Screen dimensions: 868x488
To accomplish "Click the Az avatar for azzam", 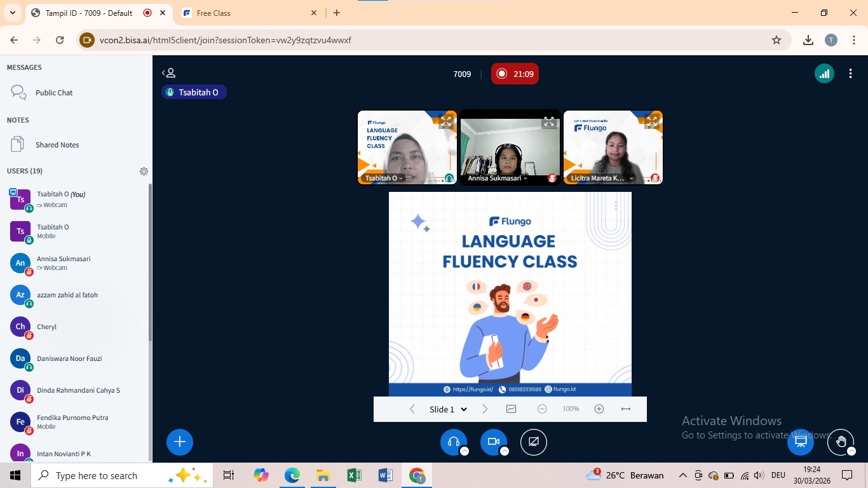I will coord(20,295).
